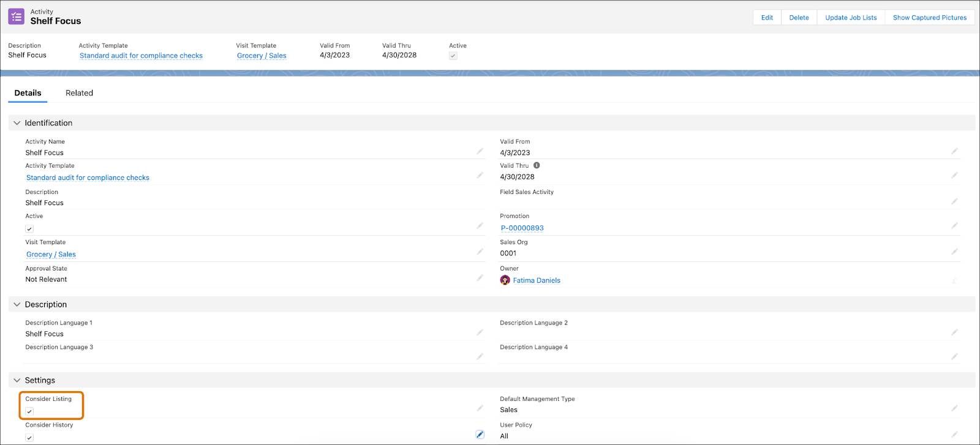
Task: Collapse the Identification section
Action: coord(17,123)
